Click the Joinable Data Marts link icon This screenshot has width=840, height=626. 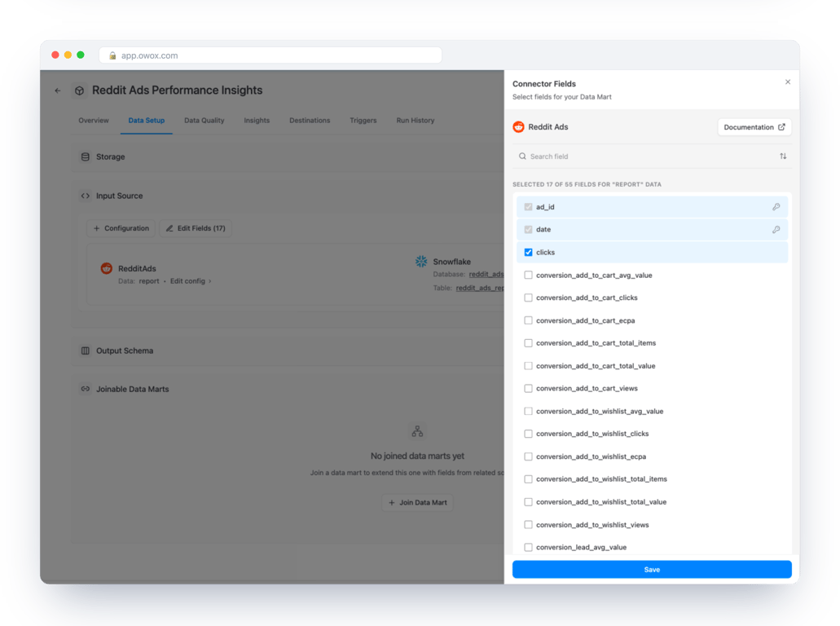pyautogui.click(x=86, y=389)
